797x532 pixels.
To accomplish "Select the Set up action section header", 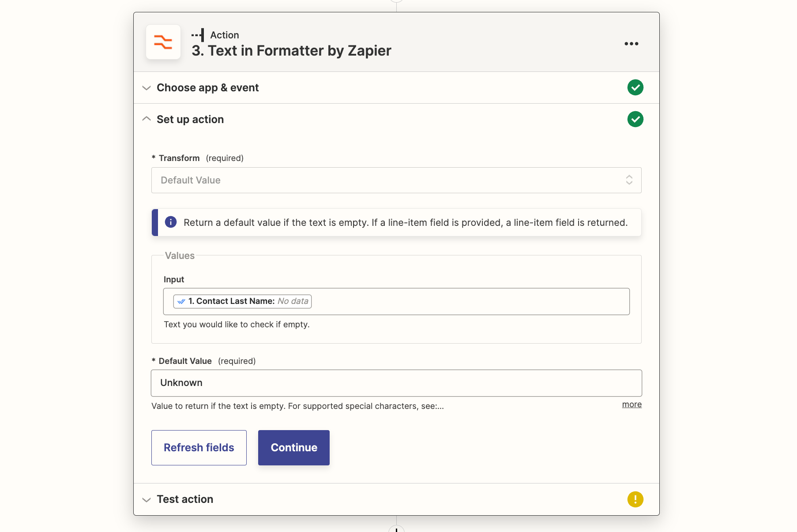I will click(190, 119).
